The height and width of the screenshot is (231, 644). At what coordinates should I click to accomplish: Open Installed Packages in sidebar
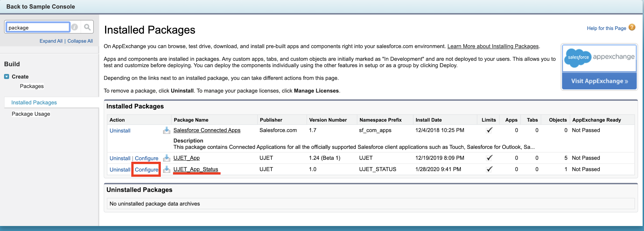[x=34, y=102]
